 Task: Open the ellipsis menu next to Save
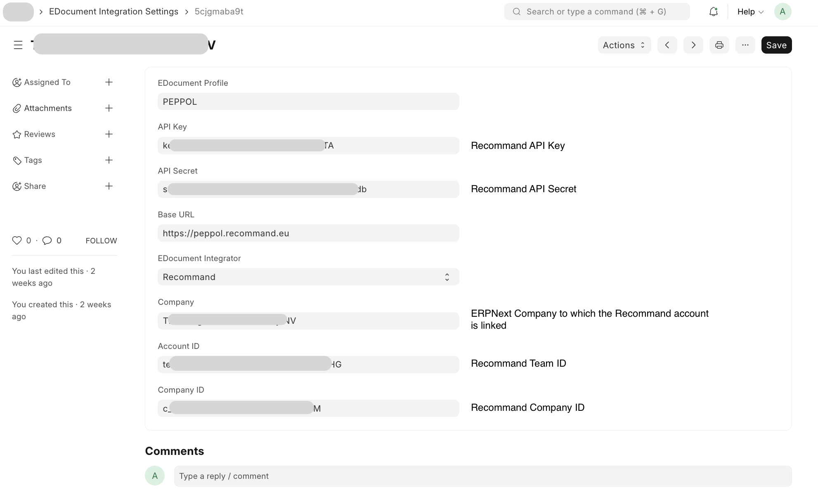tap(745, 45)
